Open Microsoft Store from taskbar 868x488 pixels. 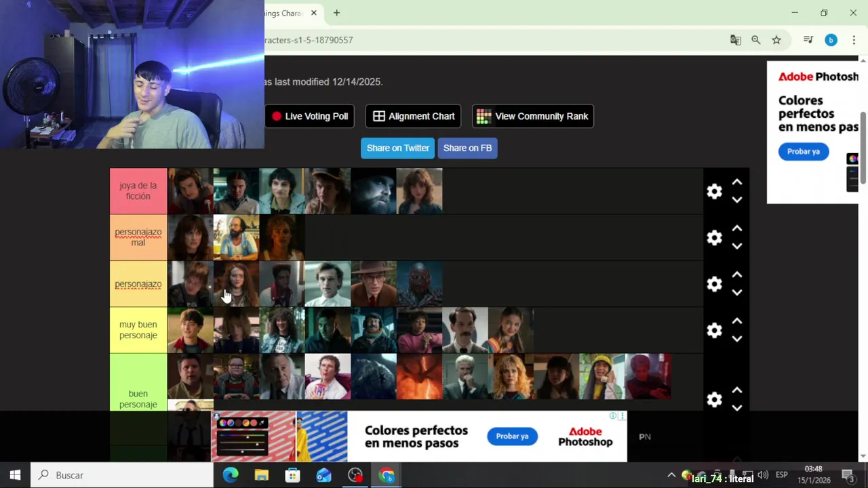[x=293, y=475]
